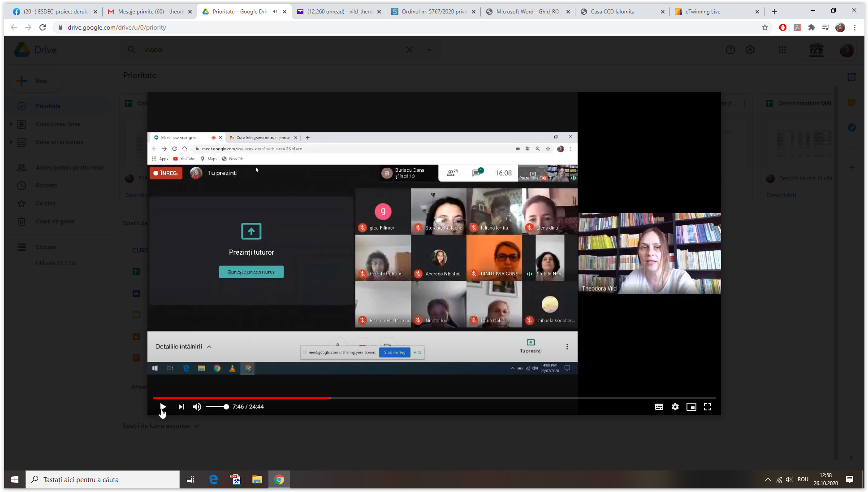Open Keep side panel icon
This screenshot has height=492, width=868.
pos(852,102)
